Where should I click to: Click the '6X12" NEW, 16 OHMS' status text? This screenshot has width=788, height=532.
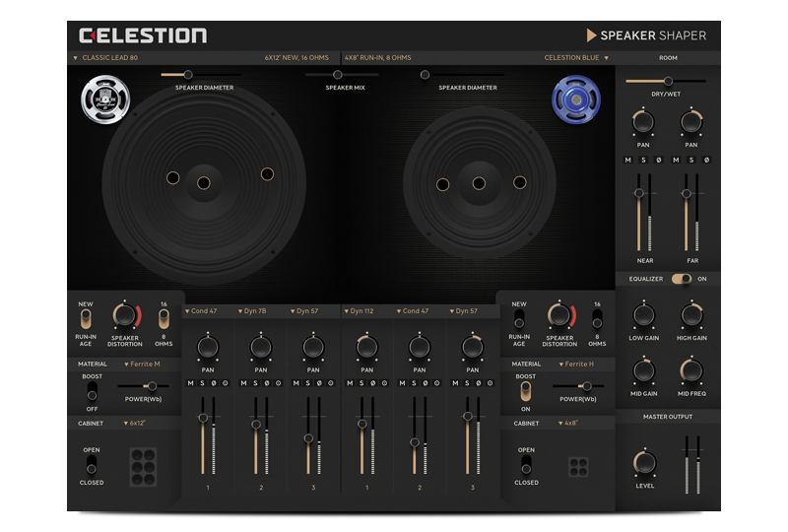[x=296, y=58]
